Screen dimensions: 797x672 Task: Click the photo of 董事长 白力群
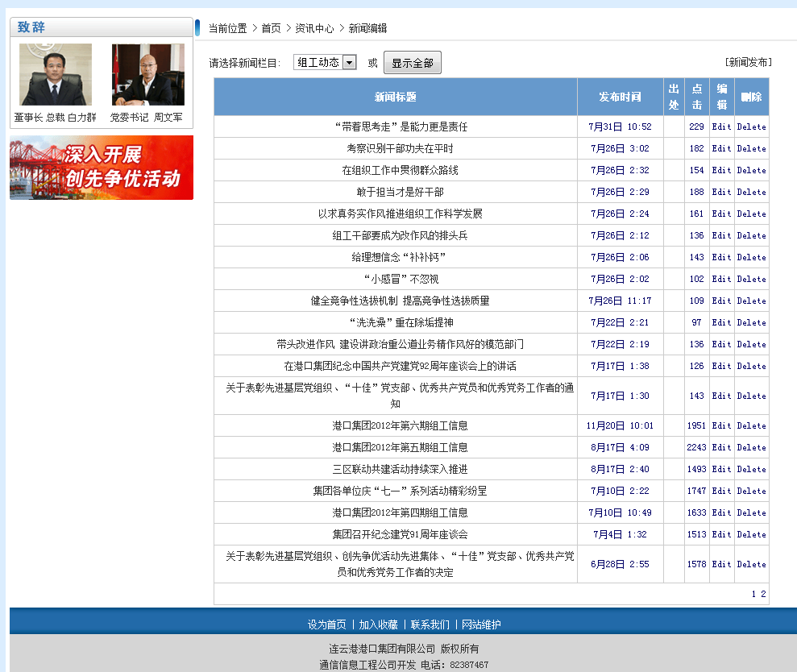coord(56,74)
